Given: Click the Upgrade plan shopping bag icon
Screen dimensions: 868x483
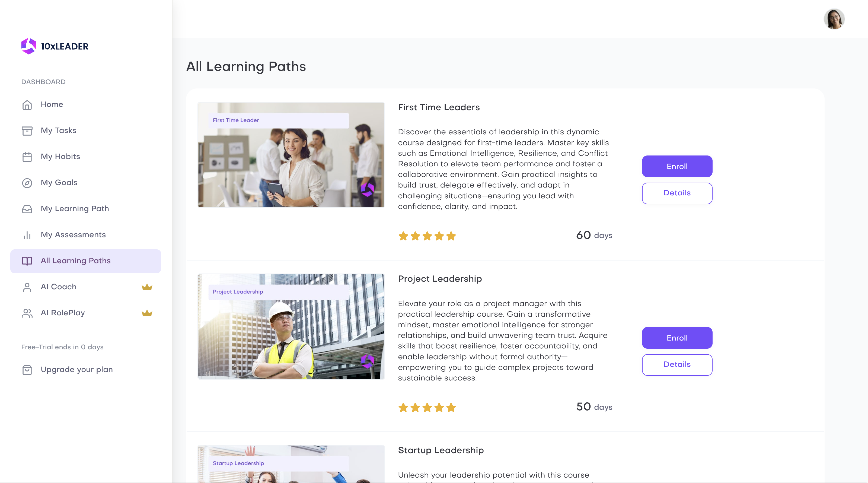Looking at the screenshot, I should [x=27, y=370].
